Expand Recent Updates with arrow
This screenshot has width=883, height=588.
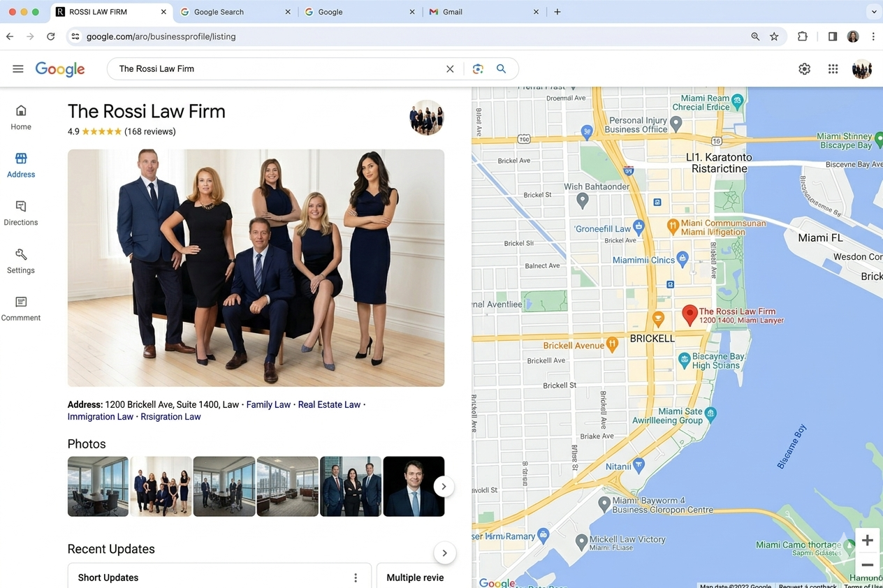(444, 554)
